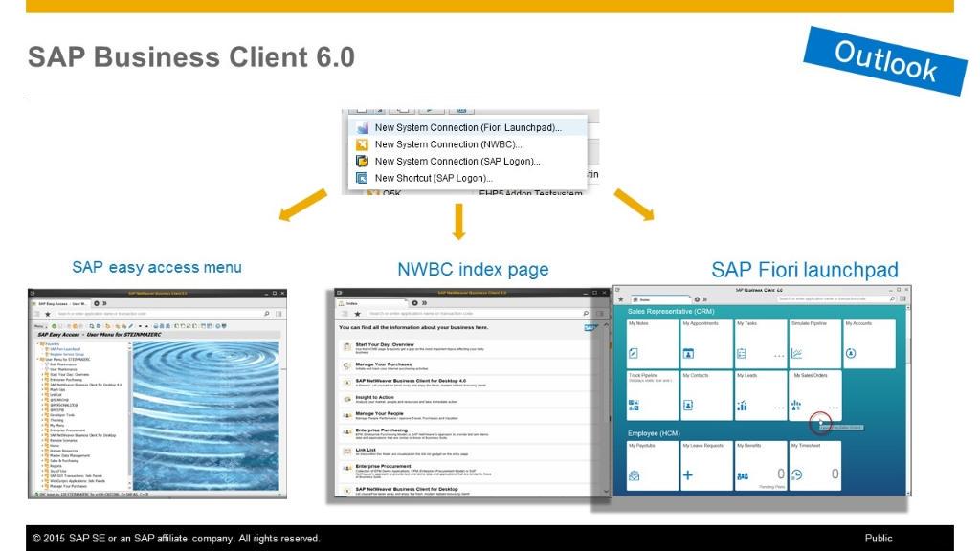This screenshot has width=980, height=551.
Task: Open Manage Your Purchases on index page
Action: click(383, 364)
